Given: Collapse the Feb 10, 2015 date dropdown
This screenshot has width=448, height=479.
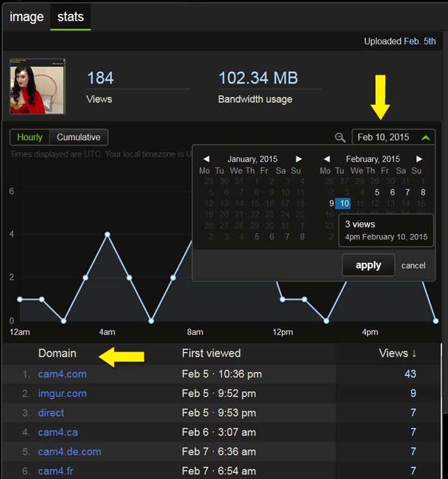Looking at the screenshot, I should (394, 137).
